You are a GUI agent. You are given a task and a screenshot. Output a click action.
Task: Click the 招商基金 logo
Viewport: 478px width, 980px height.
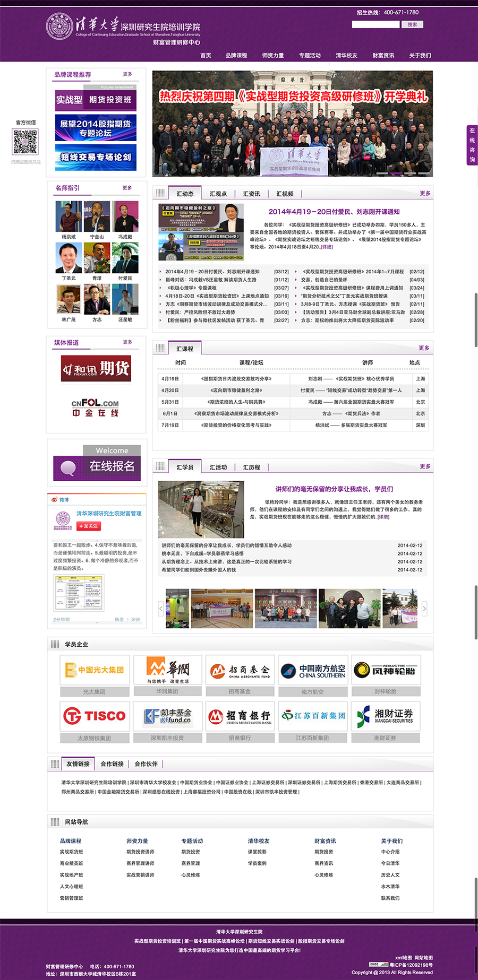[x=240, y=670]
